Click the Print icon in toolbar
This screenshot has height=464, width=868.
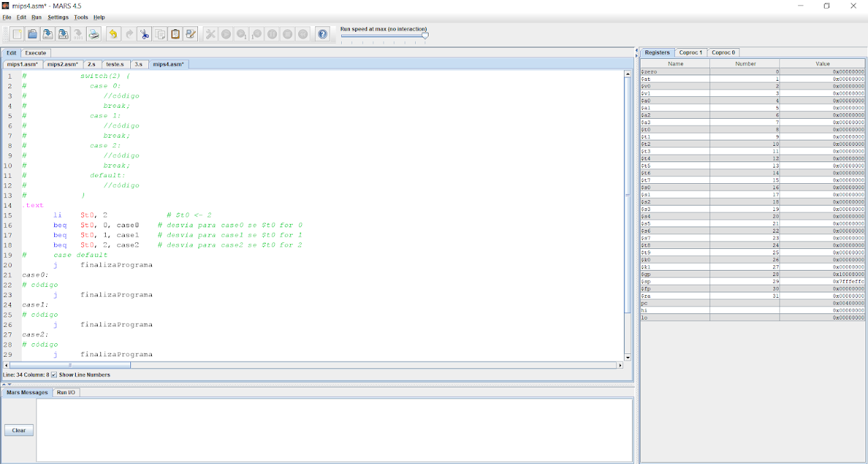pos(94,34)
